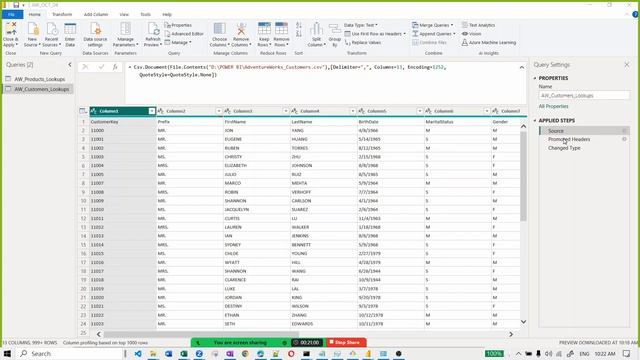
Task: Expand the formula bar
Action: click(x=522, y=67)
